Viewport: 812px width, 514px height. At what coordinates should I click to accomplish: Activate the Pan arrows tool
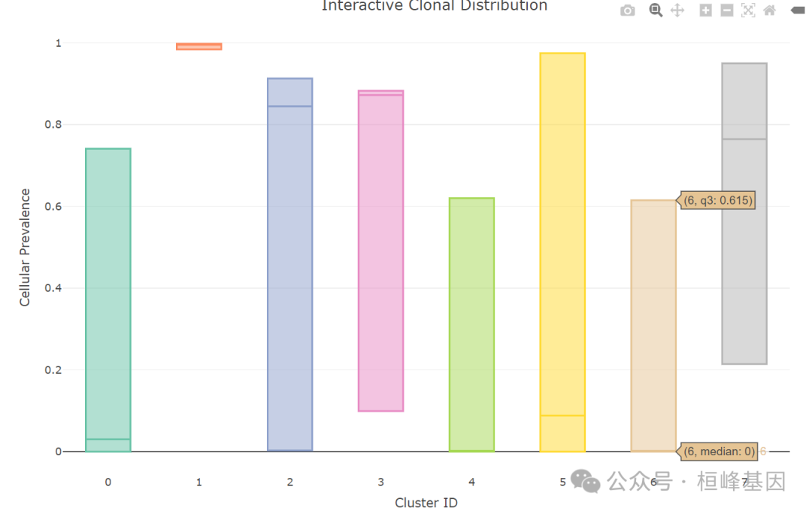point(677,11)
